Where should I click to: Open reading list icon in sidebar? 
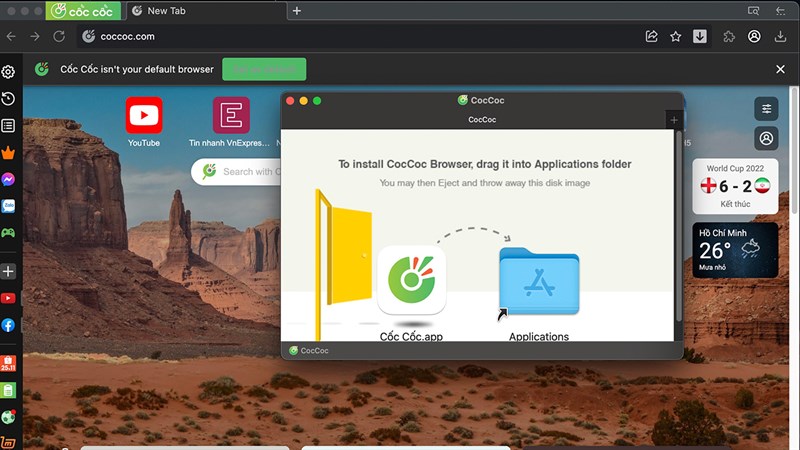tap(8, 126)
